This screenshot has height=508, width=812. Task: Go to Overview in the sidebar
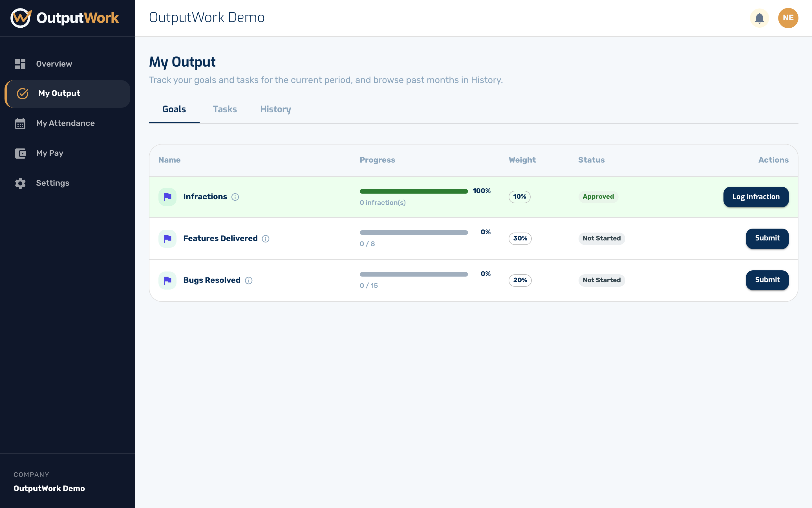pyautogui.click(x=67, y=64)
